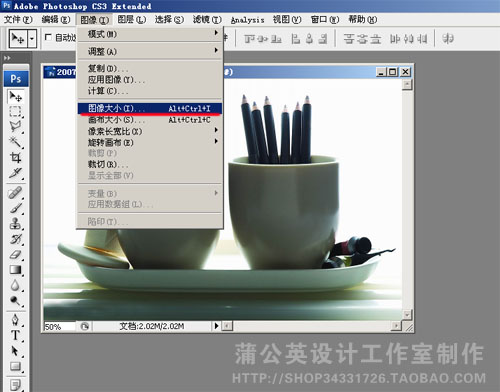Select the Path Selection tool

click(x=15, y=351)
